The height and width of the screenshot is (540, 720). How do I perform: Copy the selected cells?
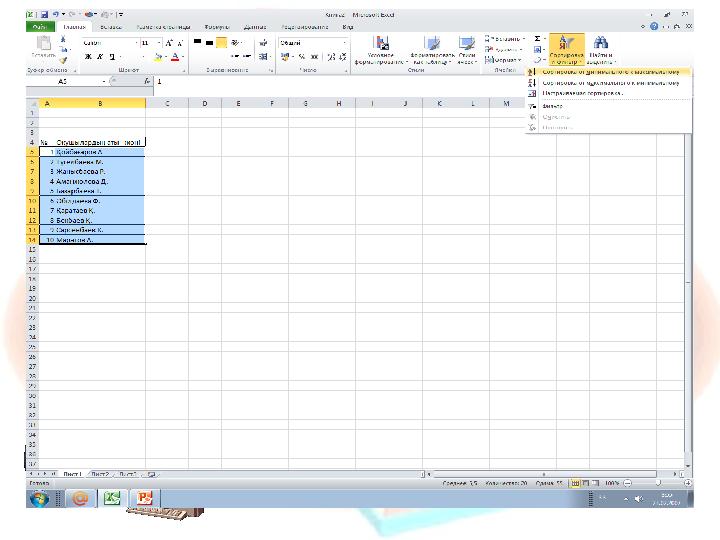tap(63, 49)
